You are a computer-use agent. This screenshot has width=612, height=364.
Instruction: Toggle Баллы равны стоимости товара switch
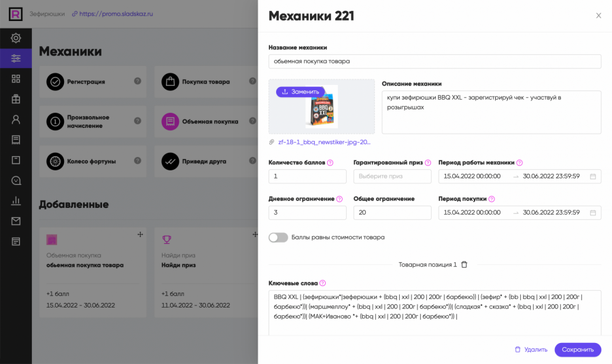[x=278, y=238]
